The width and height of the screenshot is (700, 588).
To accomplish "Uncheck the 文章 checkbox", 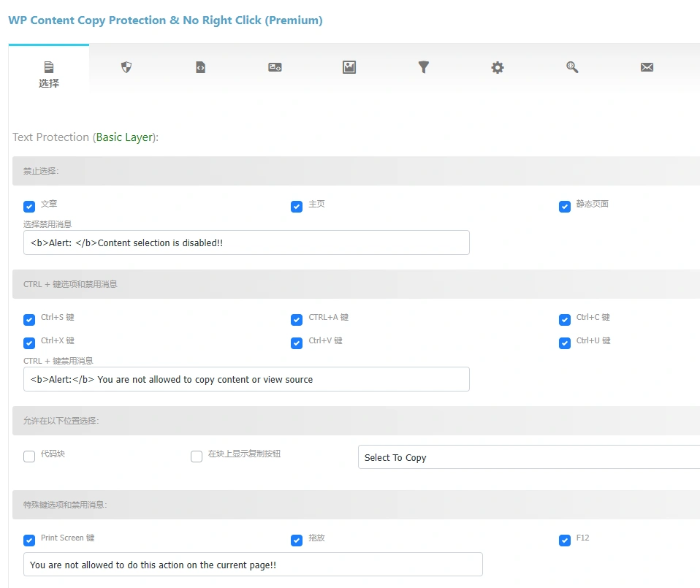I will point(29,207).
